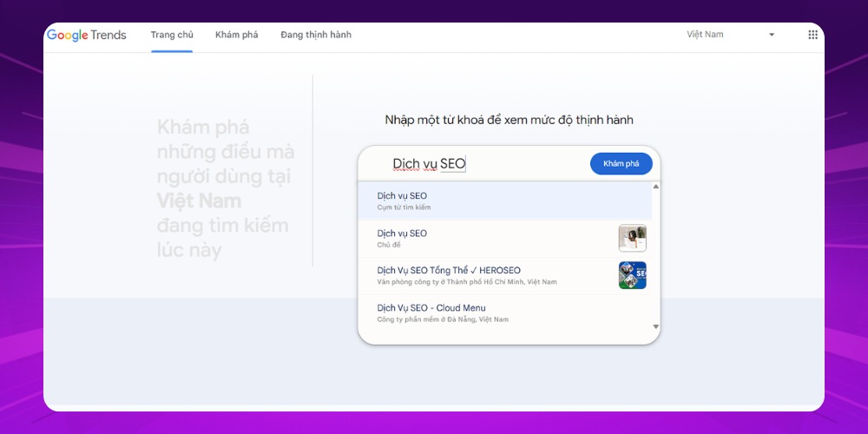Click the suggestion list scroll down arrow
The width and height of the screenshot is (868, 434).
pyautogui.click(x=656, y=326)
